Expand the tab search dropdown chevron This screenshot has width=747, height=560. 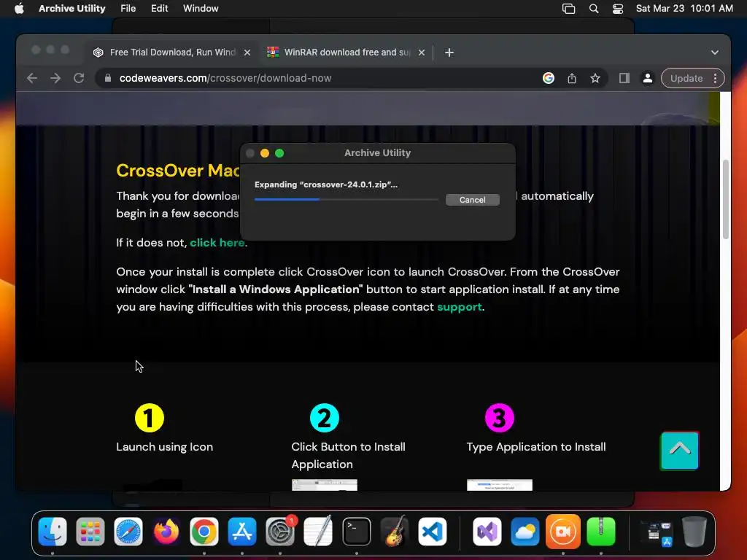coord(715,52)
